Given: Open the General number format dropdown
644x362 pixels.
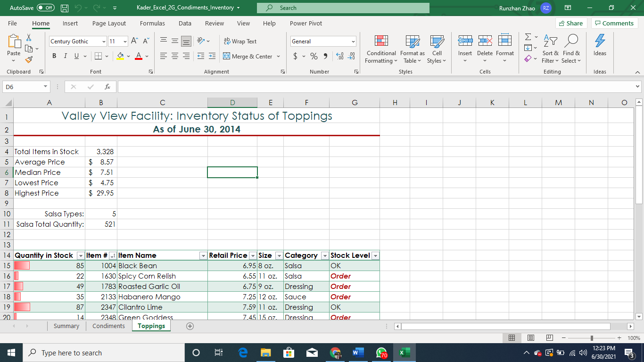Looking at the screenshot, I should point(353,41).
